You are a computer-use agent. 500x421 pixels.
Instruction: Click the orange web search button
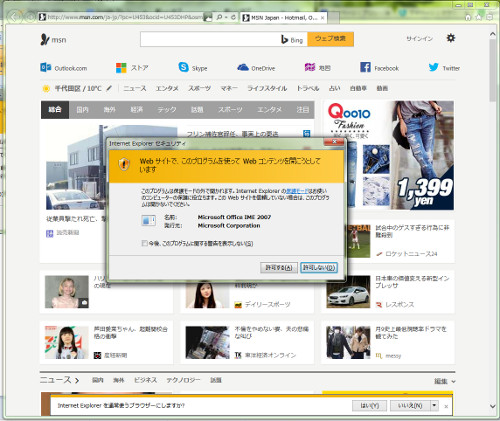click(330, 39)
